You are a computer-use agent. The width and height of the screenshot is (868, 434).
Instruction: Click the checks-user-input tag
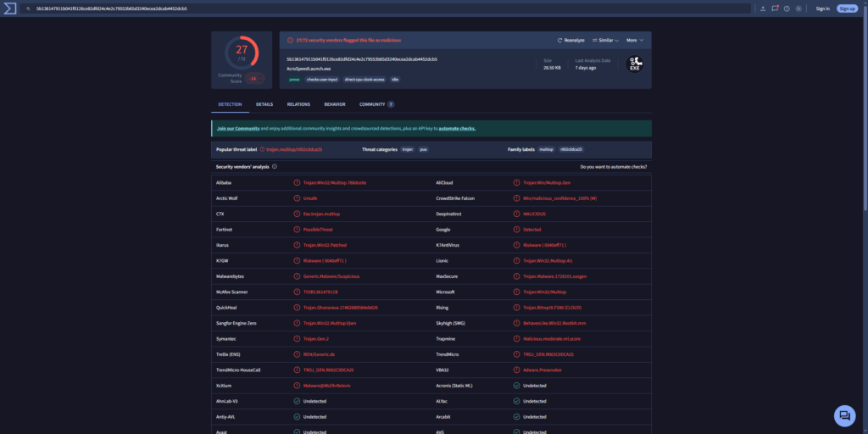click(x=322, y=79)
